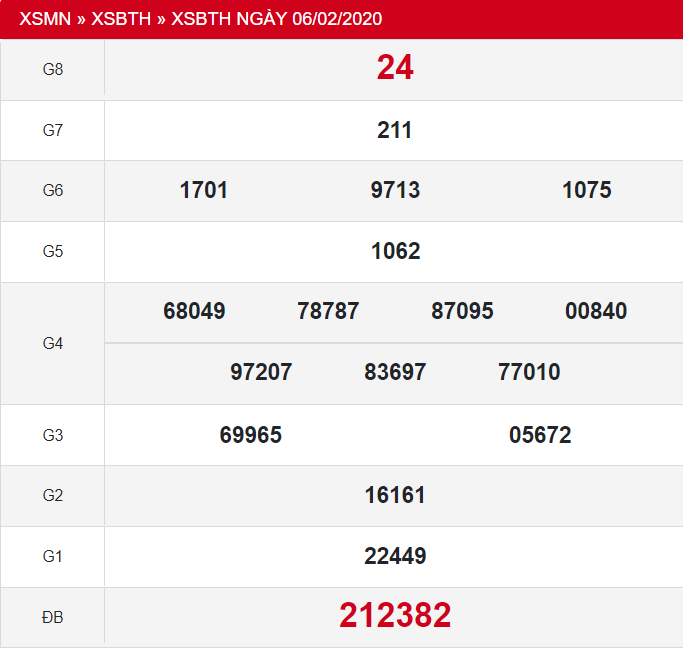Click the G8 prize number 24
The height and width of the screenshot is (648, 683).
[395, 68]
